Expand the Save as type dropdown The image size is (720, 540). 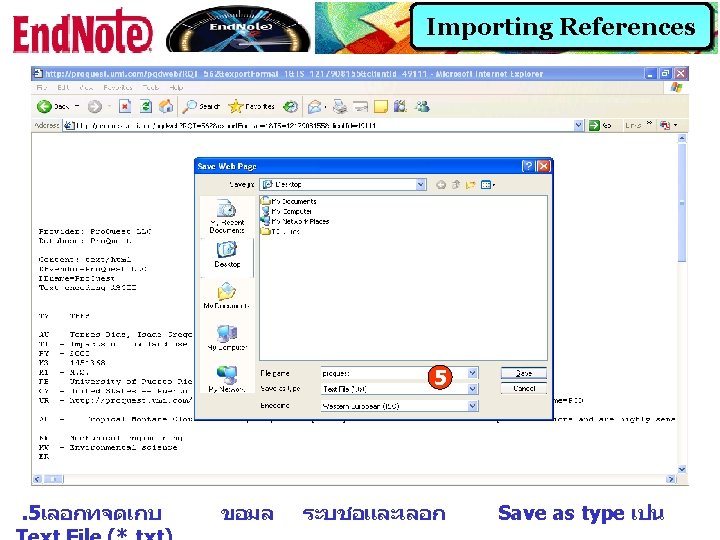(472, 389)
